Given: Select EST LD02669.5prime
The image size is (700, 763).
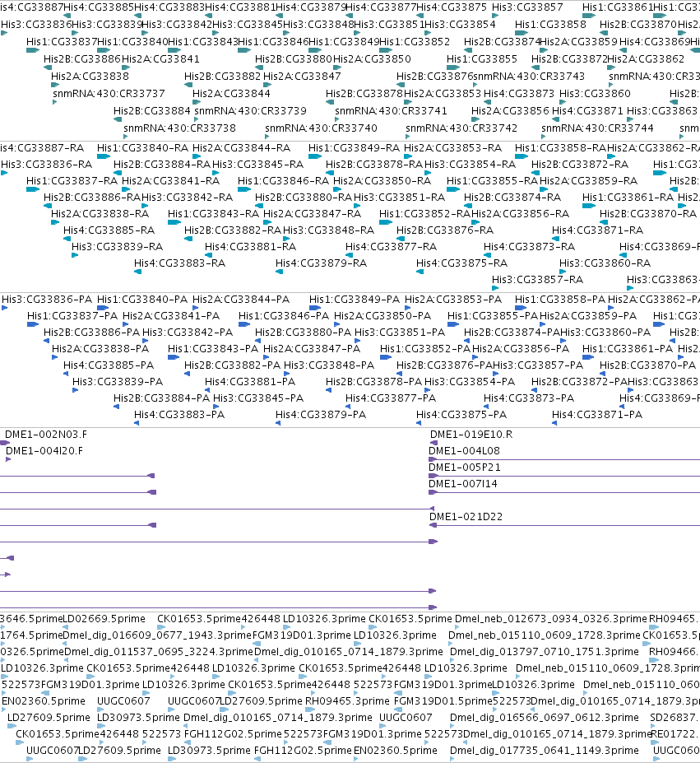Looking at the screenshot, I should coord(104,619).
